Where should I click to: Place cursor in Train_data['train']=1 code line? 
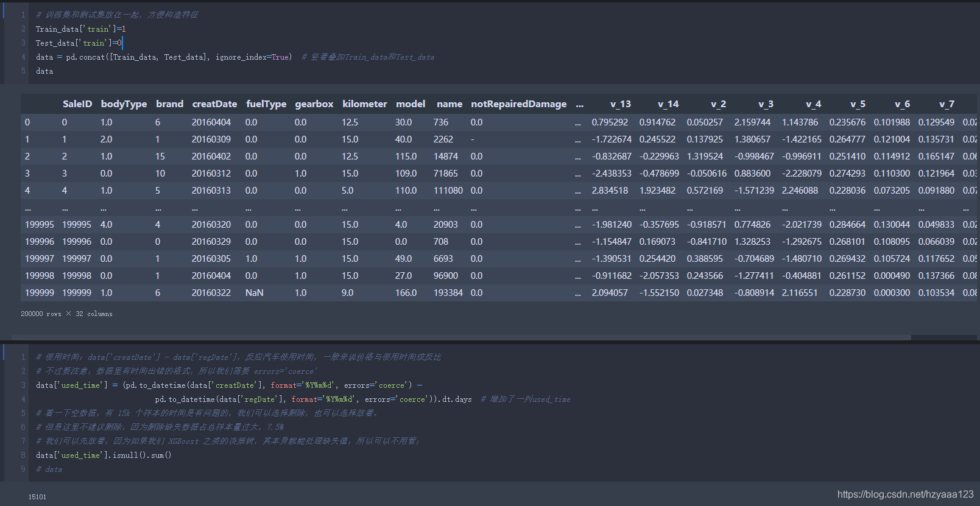coord(80,29)
